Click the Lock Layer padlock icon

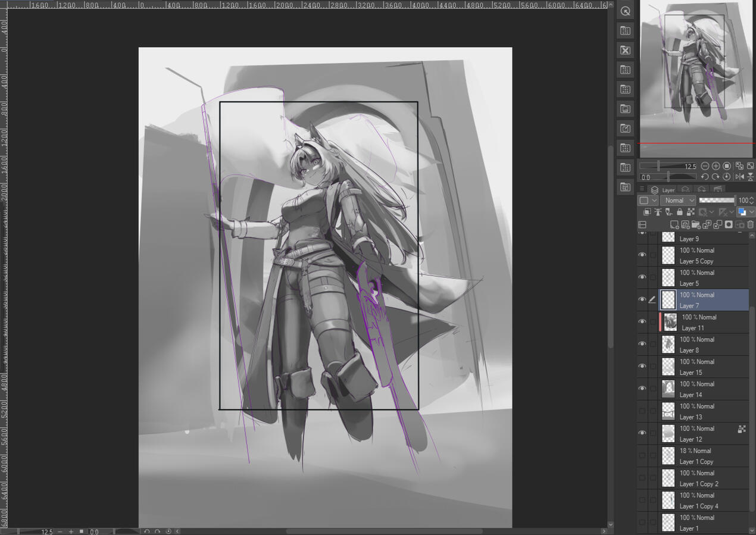pyautogui.click(x=679, y=212)
